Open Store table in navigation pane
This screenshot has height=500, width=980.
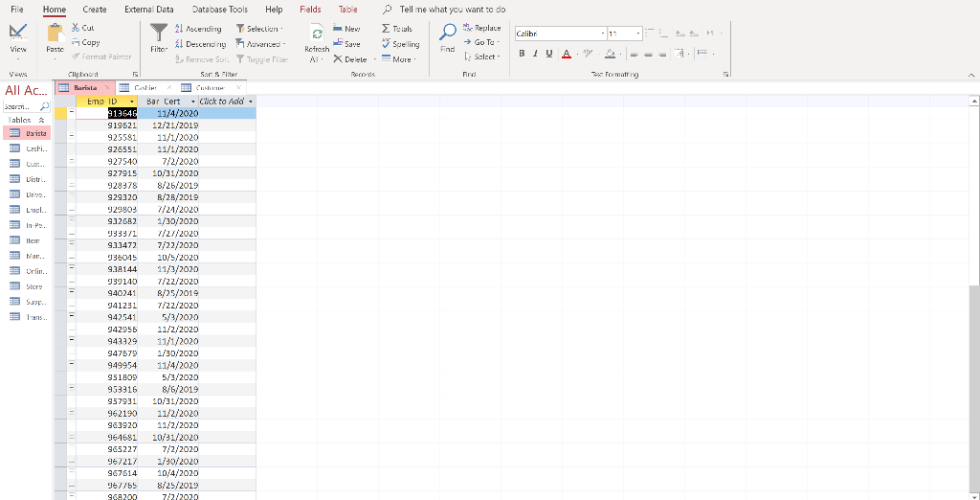[26, 286]
